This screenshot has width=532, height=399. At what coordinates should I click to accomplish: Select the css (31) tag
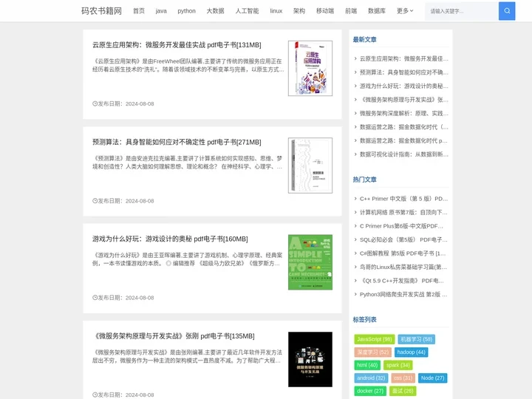coord(403,378)
